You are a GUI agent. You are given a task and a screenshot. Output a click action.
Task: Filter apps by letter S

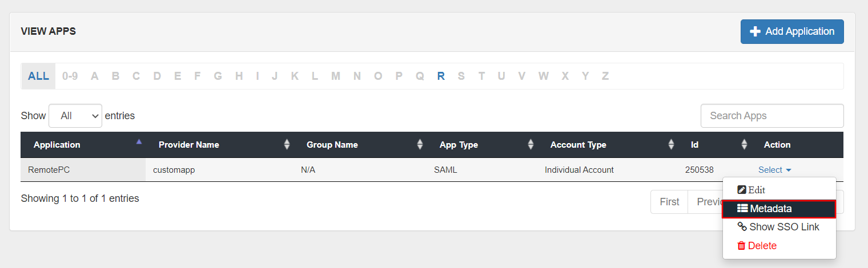pyautogui.click(x=461, y=76)
